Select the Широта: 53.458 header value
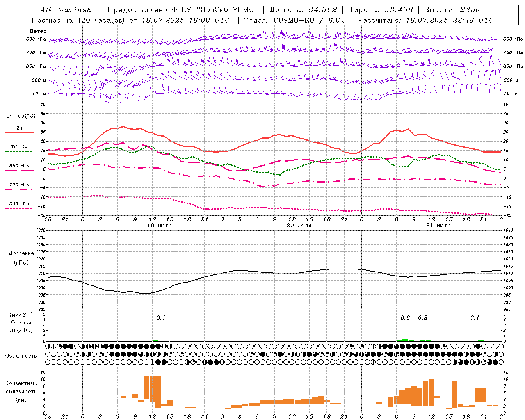The height and width of the screenshot is (420, 525). 380,10
